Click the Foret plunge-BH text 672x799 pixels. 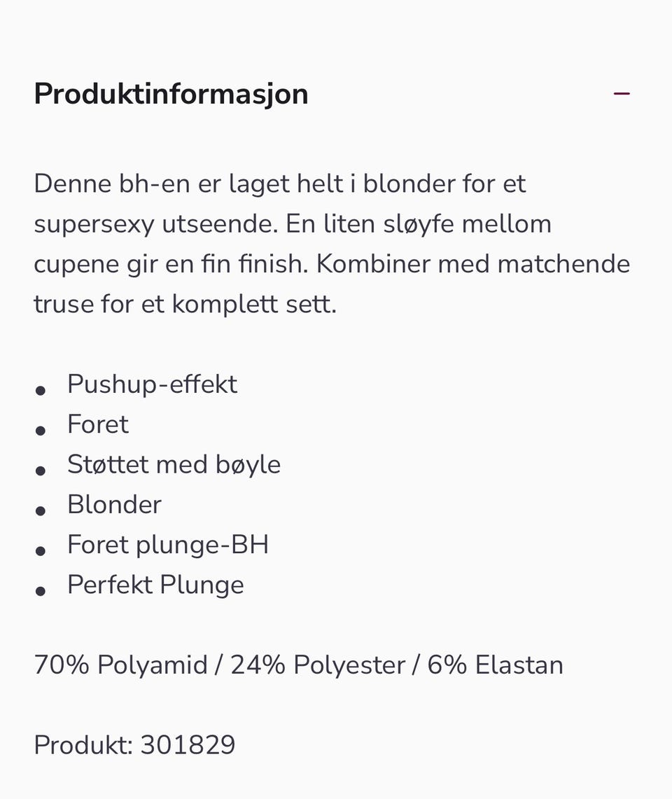click(167, 544)
